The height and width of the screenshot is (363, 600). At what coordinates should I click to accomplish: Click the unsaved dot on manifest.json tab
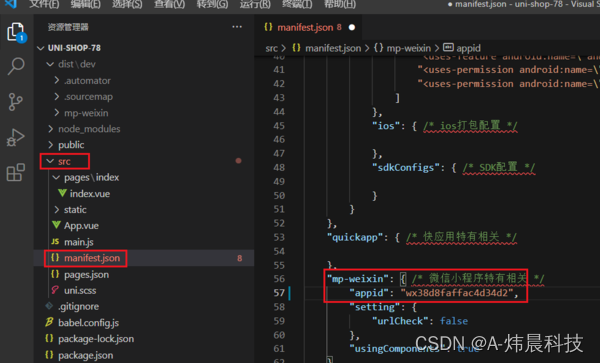tap(352, 27)
